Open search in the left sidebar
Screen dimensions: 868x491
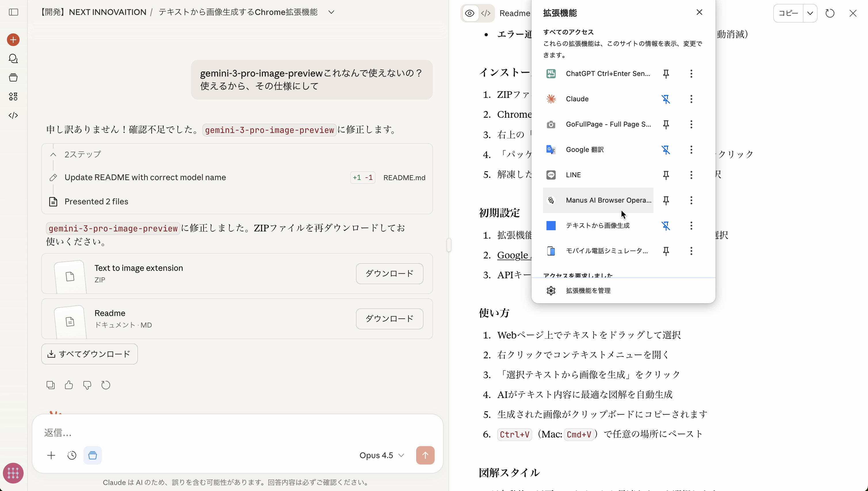click(13, 59)
